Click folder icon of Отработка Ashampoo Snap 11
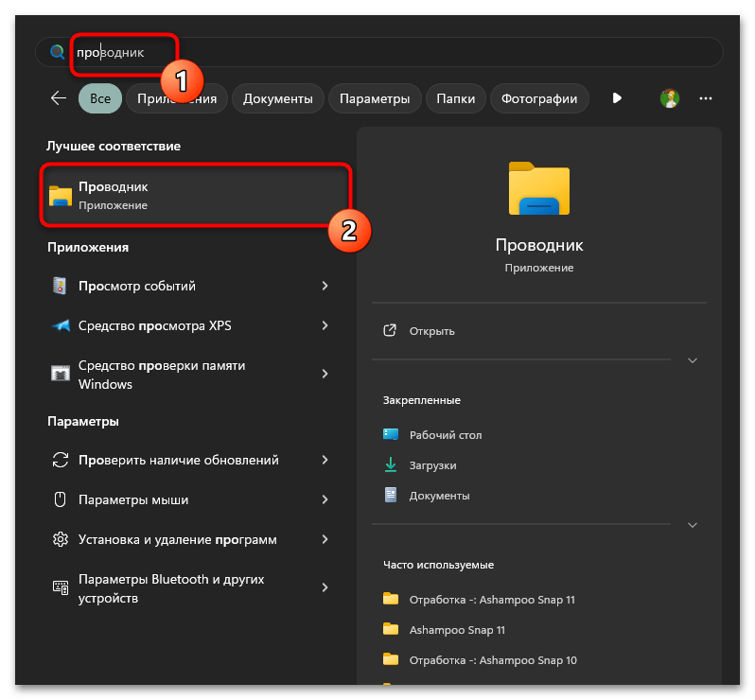This screenshot has width=755, height=700. coord(391,599)
